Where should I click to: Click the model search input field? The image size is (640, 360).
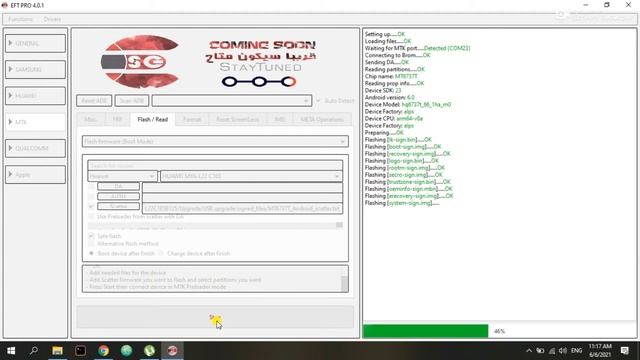click(x=215, y=166)
